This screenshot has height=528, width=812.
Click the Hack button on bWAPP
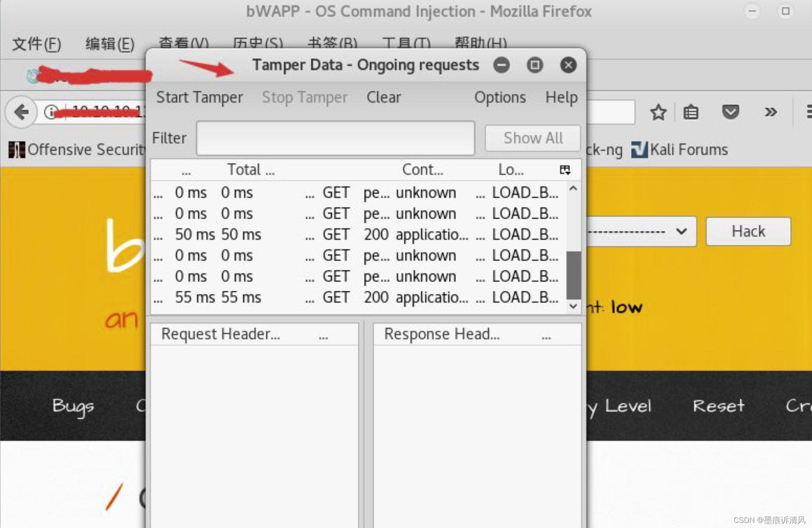tap(748, 231)
